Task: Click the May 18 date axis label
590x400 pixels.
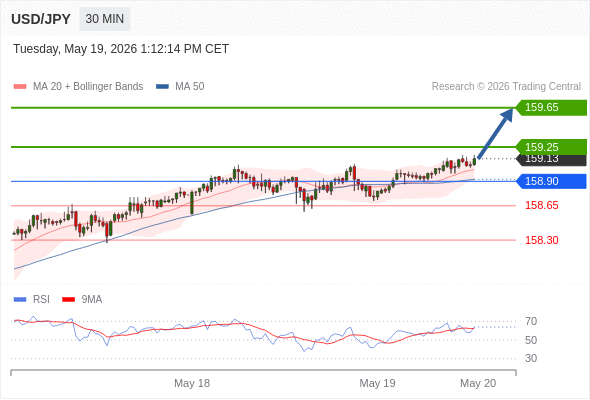Action: [192, 383]
